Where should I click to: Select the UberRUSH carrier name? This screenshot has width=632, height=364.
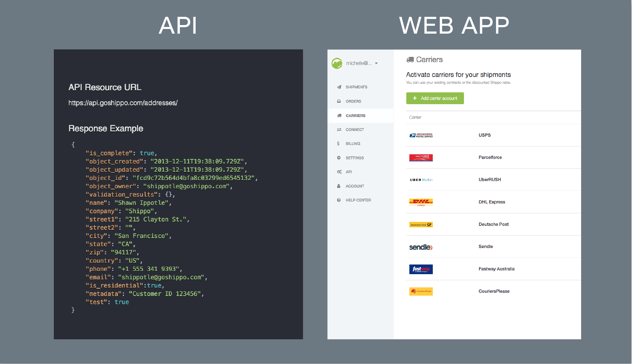point(490,179)
